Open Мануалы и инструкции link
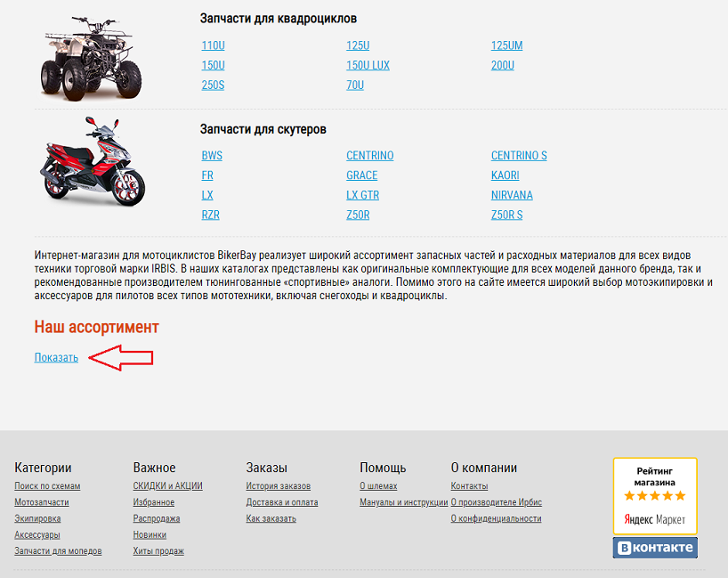728x578 pixels. pos(404,502)
